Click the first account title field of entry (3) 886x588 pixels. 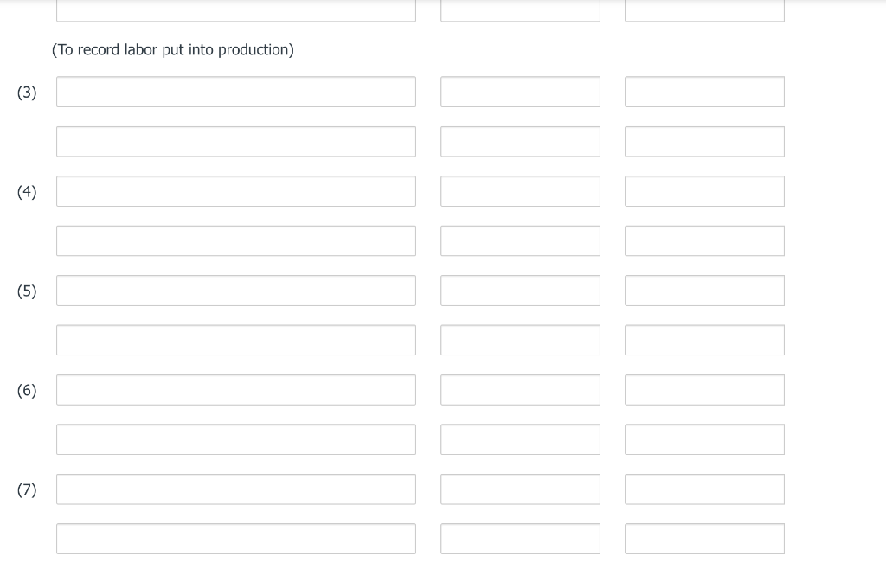(235, 91)
